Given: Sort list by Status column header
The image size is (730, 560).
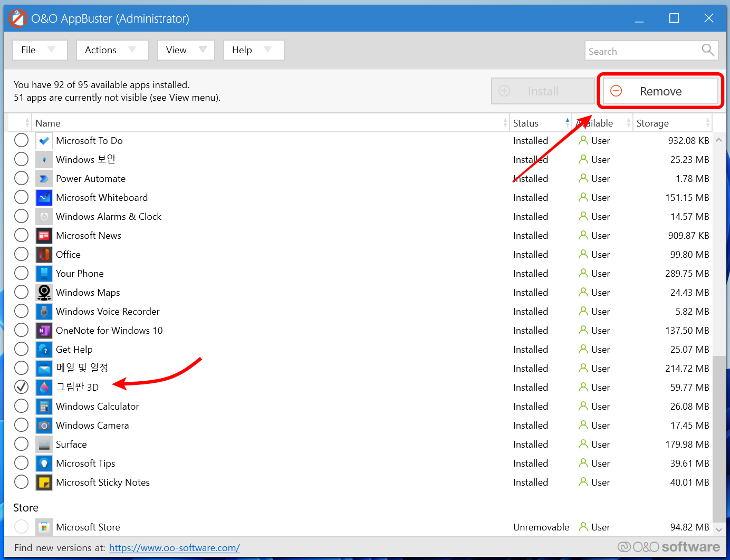Looking at the screenshot, I should tap(541, 123).
